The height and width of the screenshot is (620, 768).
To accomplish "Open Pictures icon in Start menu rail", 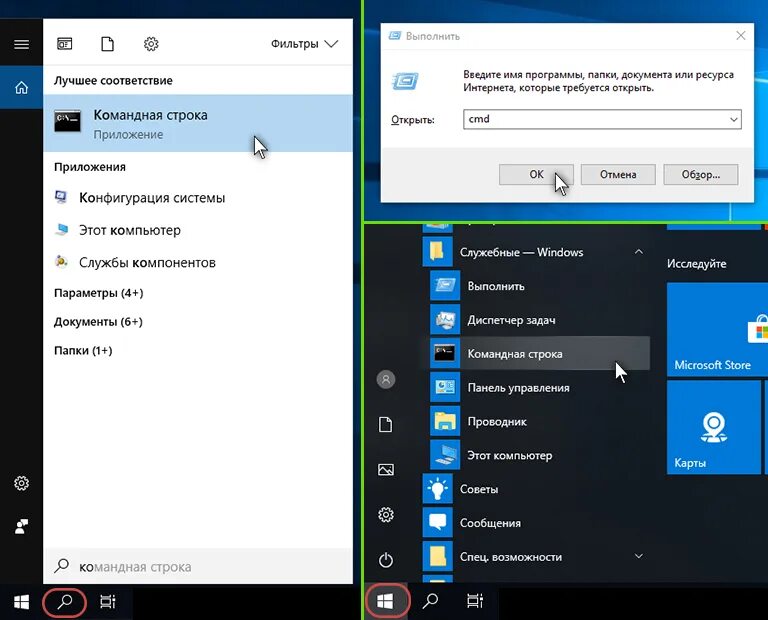I will 385,470.
